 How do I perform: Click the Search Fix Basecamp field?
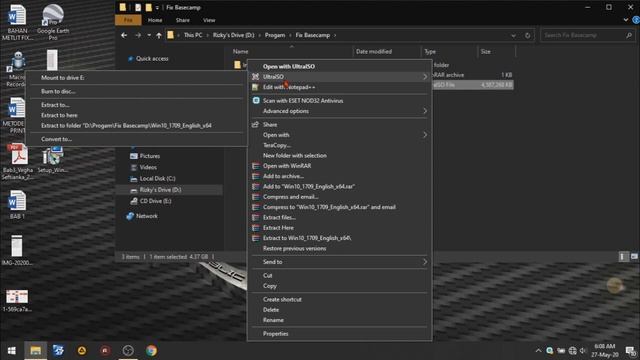tap(587, 36)
